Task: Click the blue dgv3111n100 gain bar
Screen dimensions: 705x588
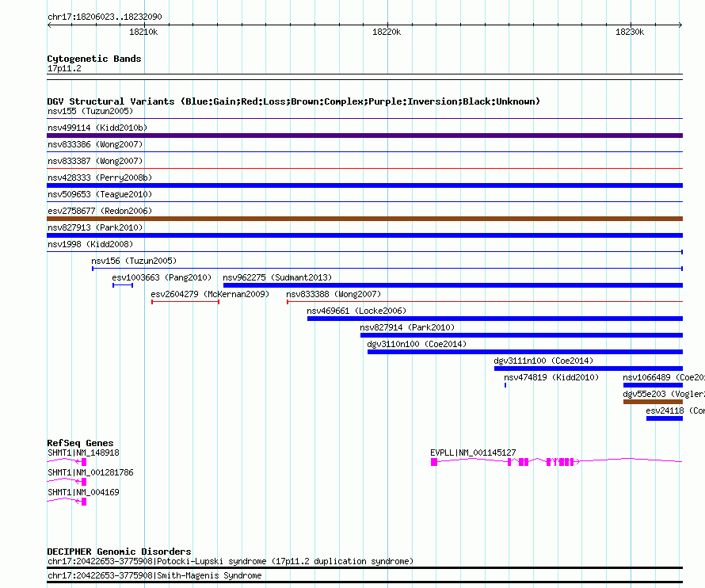Action: click(589, 368)
